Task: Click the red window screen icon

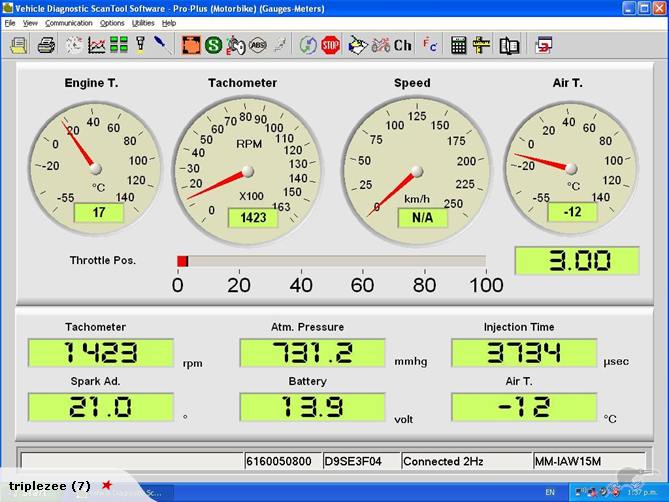Action: click(x=544, y=45)
